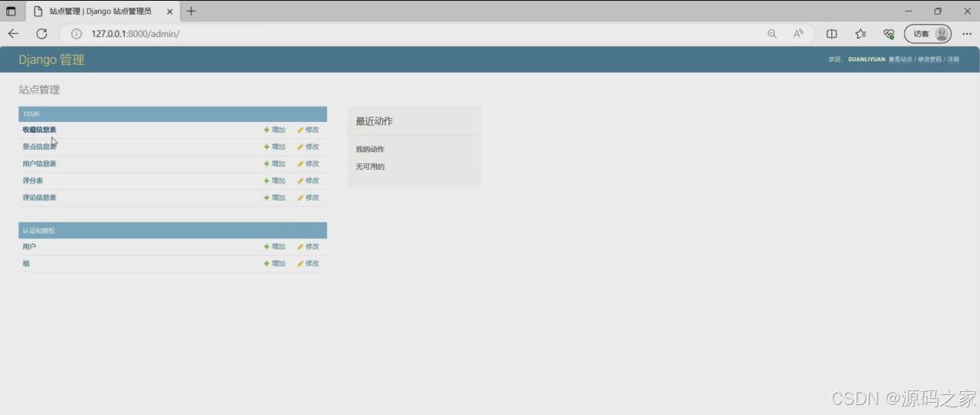Click 增加 for 评论信息表
Image resolution: width=980 pixels, height=415 pixels.
click(274, 197)
